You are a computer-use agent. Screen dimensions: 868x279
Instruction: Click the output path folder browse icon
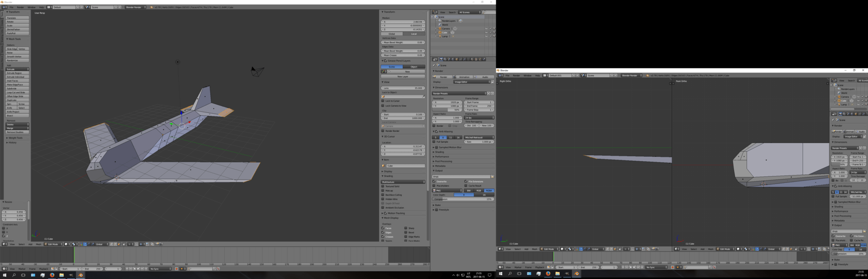[x=492, y=176]
